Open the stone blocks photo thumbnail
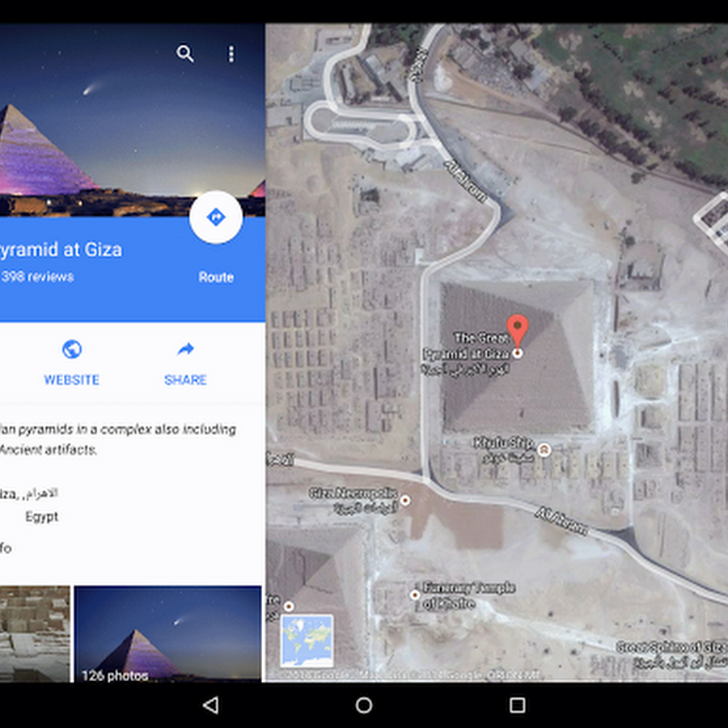 (35, 633)
